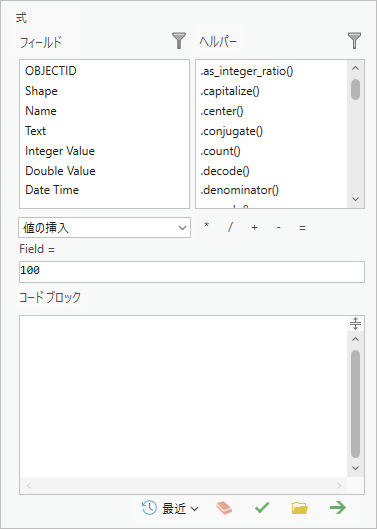Image resolution: width=377 pixels, height=529 pixels.
Task: Open the Helpers filter funnel icon
Action: tap(354, 41)
